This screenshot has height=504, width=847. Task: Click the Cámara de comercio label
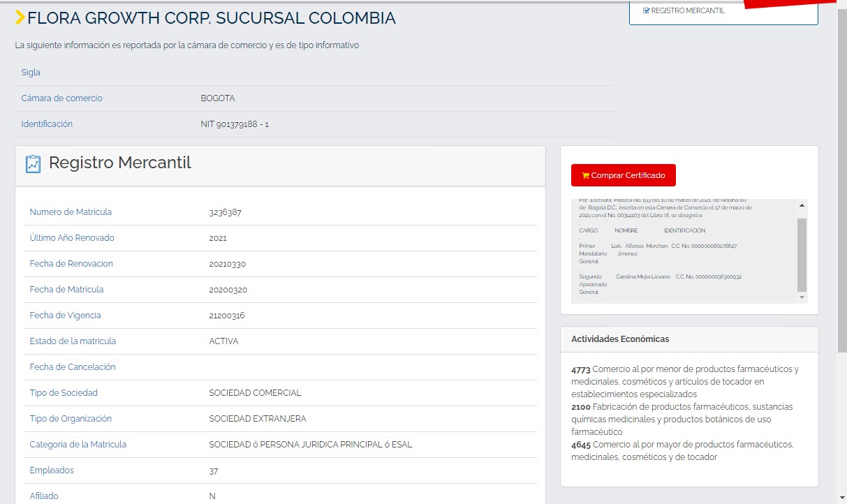tap(61, 98)
